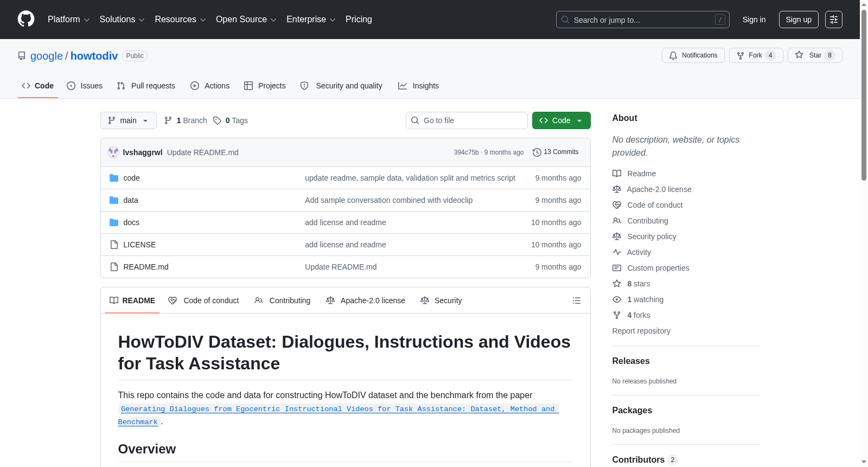
Task: View the 13 Commits history
Action: [556, 152]
